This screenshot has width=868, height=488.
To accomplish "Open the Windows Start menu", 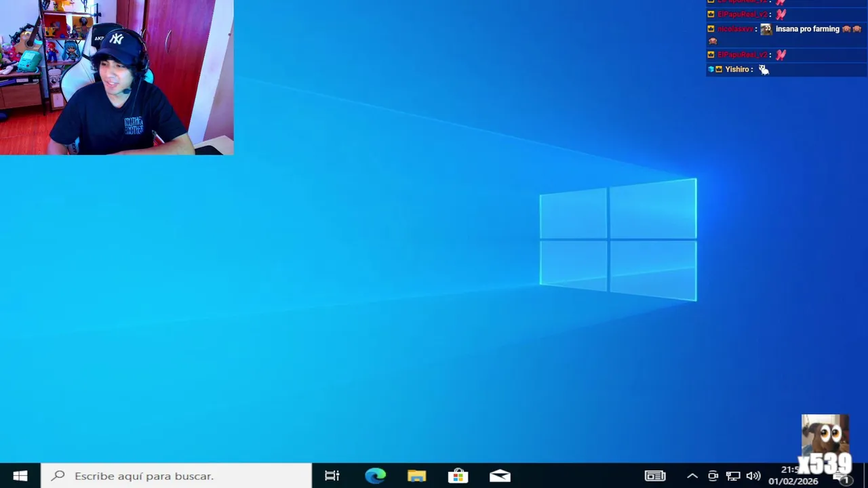I will click(x=20, y=476).
